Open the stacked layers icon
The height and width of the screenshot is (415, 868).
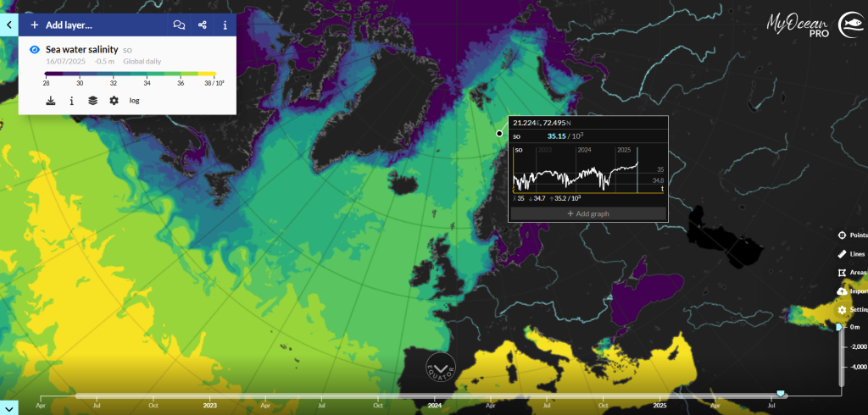[93, 101]
